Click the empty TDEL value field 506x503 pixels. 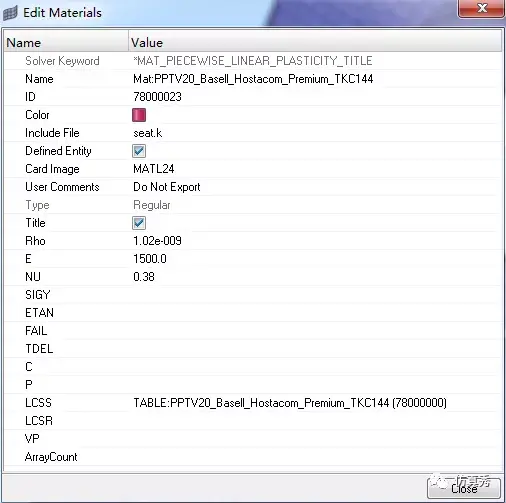click(315, 349)
